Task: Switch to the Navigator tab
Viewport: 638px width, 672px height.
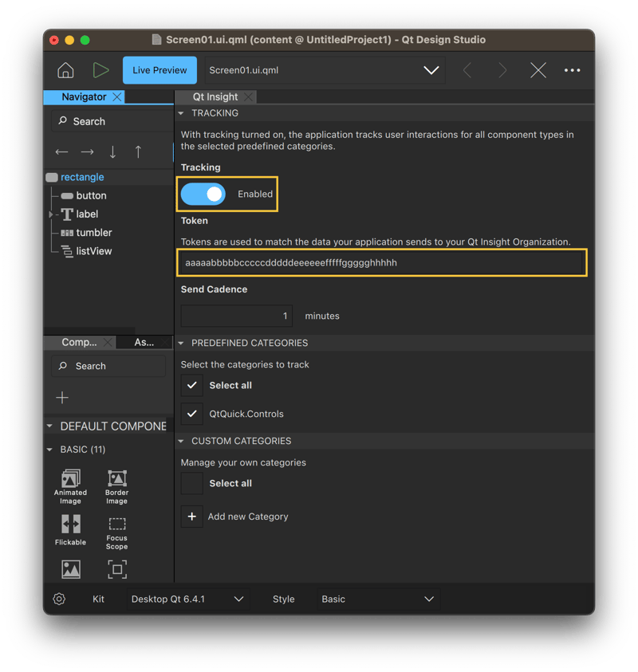Action: (x=84, y=97)
